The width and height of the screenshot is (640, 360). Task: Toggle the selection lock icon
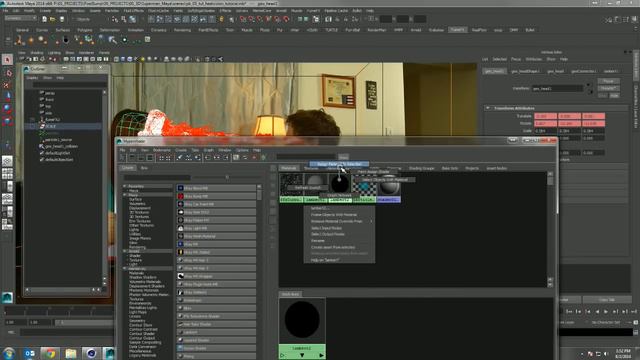tap(222, 19)
